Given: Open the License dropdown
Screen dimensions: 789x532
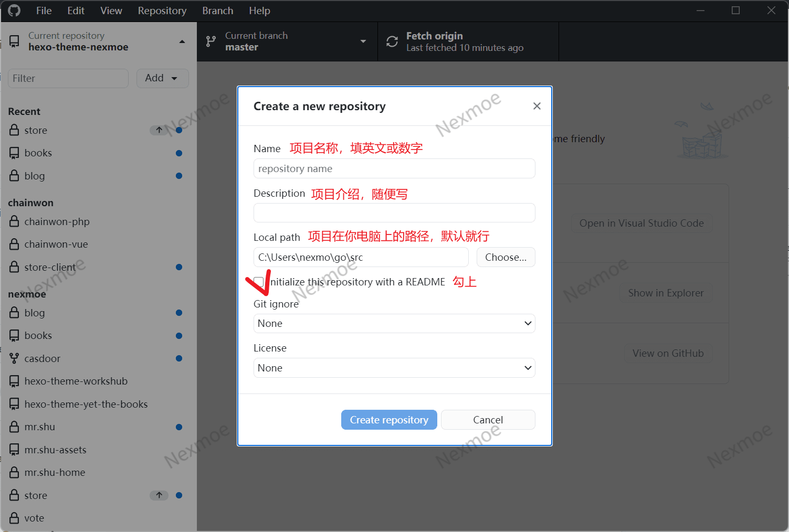Looking at the screenshot, I should click(x=394, y=368).
